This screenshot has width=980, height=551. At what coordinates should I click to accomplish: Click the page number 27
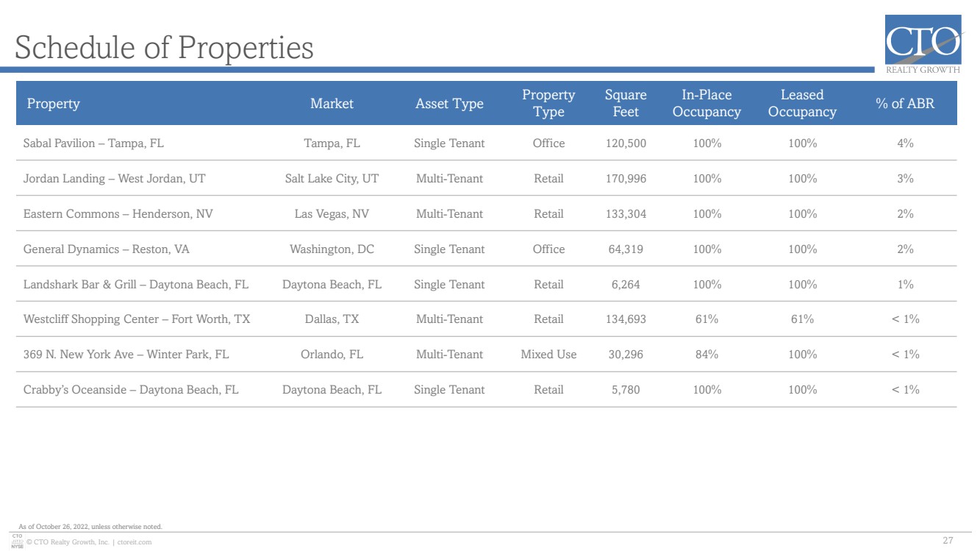pos(948,541)
